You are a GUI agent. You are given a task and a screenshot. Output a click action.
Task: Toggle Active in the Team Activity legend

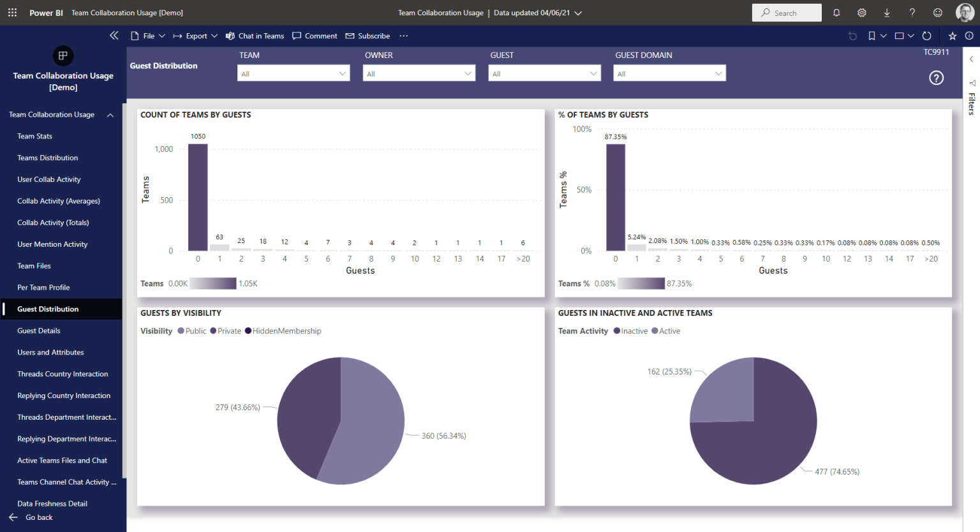[666, 331]
